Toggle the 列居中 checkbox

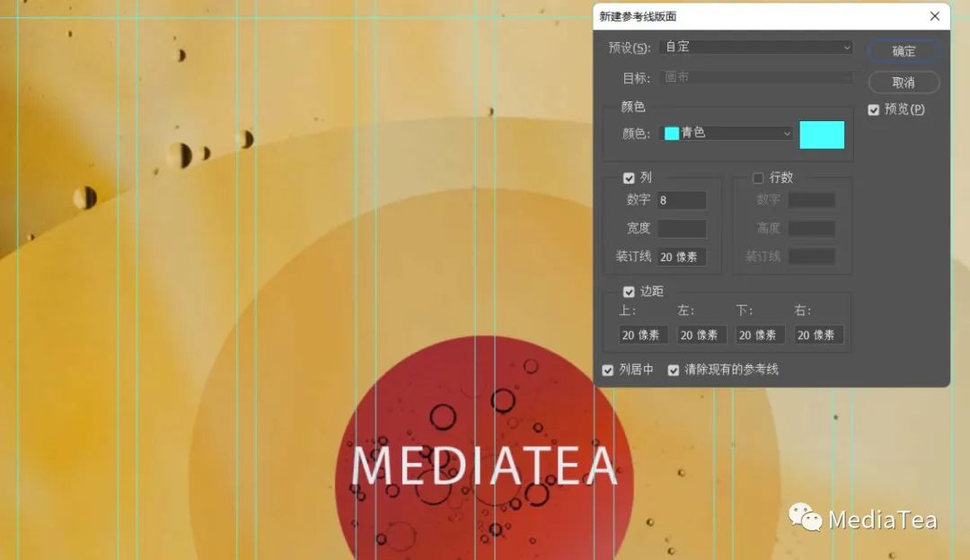(607, 371)
